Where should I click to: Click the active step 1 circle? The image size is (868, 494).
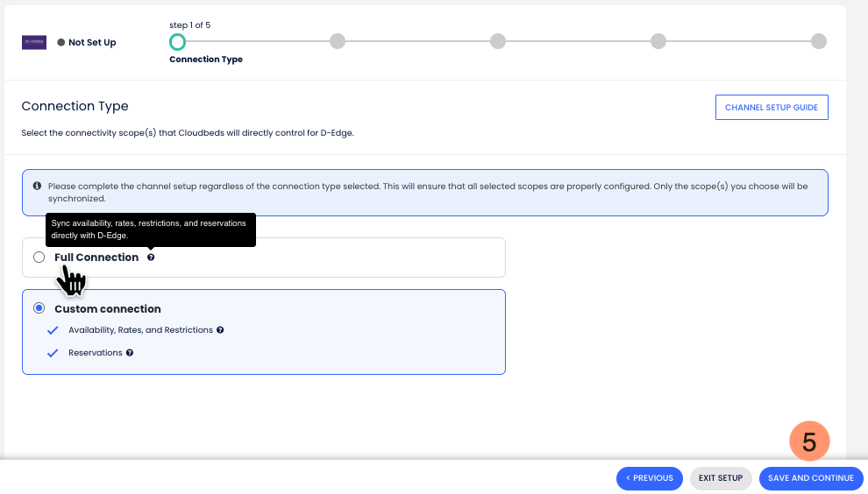(x=177, y=41)
